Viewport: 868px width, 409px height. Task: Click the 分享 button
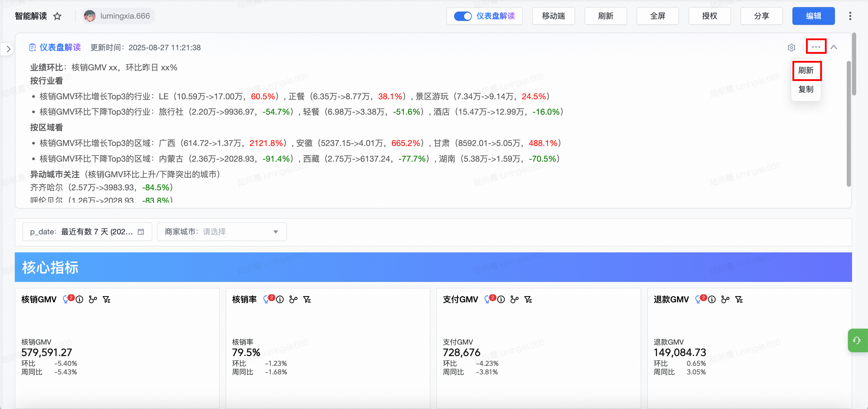(761, 16)
